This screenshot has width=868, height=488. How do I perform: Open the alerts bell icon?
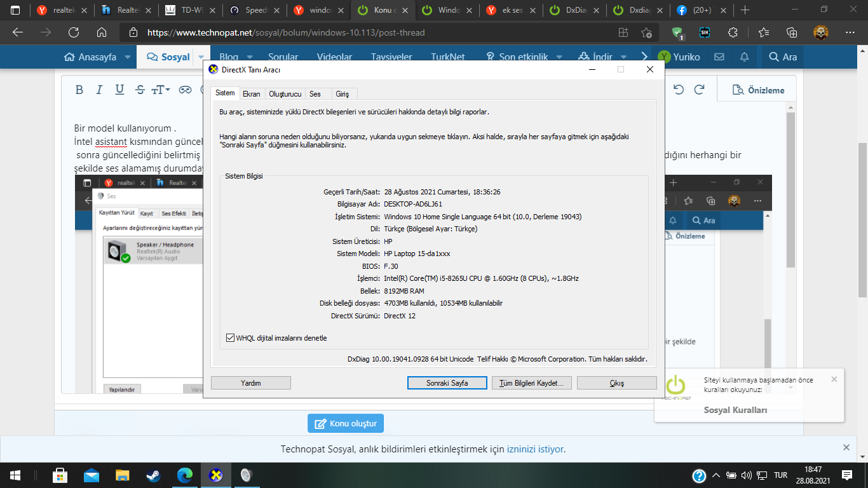click(x=744, y=57)
